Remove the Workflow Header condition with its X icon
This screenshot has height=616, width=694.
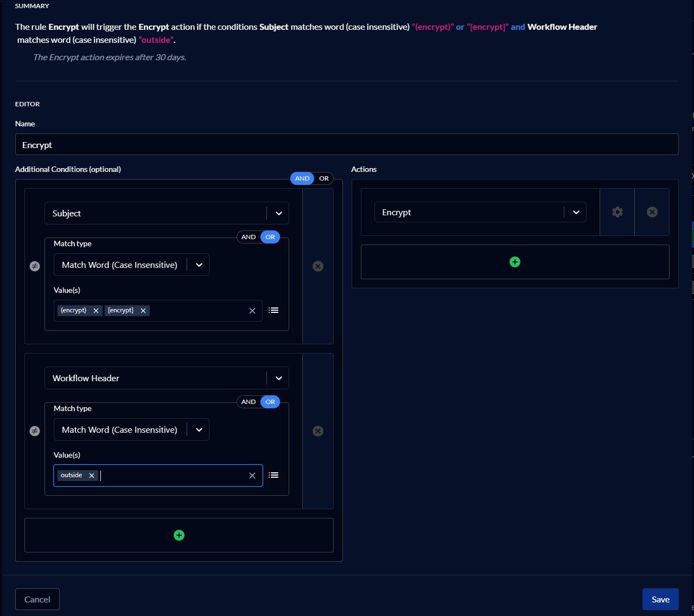click(318, 431)
